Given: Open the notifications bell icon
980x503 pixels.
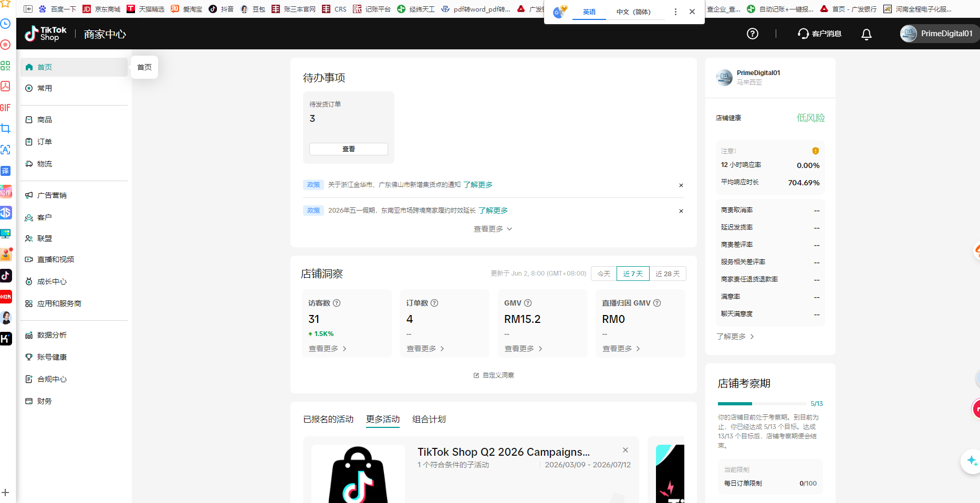Looking at the screenshot, I should (867, 34).
